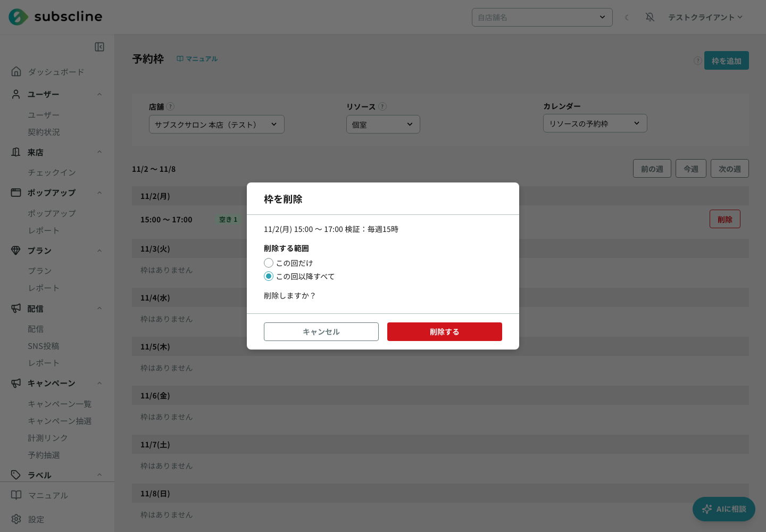Viewport: 766px width, 532px height.
Task: Open the 店舗 サブスクサロン本店 dropdown
Action: (x=217, y=124)
